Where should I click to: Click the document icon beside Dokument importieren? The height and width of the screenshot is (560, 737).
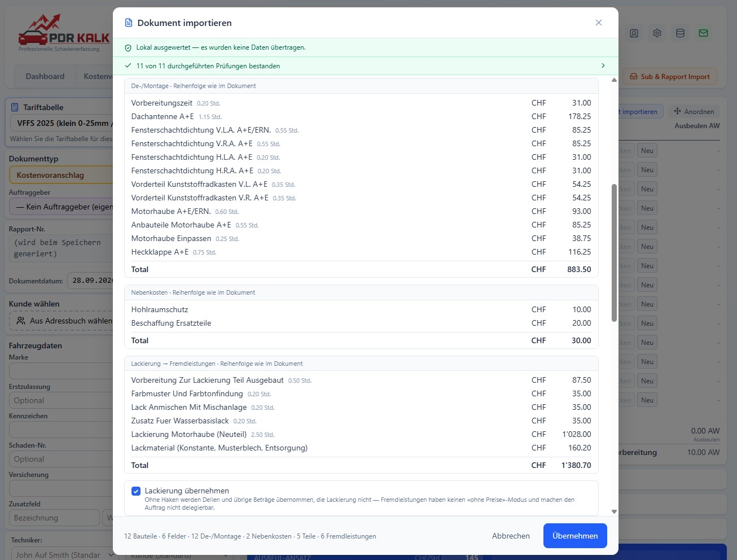click(129, 23)
